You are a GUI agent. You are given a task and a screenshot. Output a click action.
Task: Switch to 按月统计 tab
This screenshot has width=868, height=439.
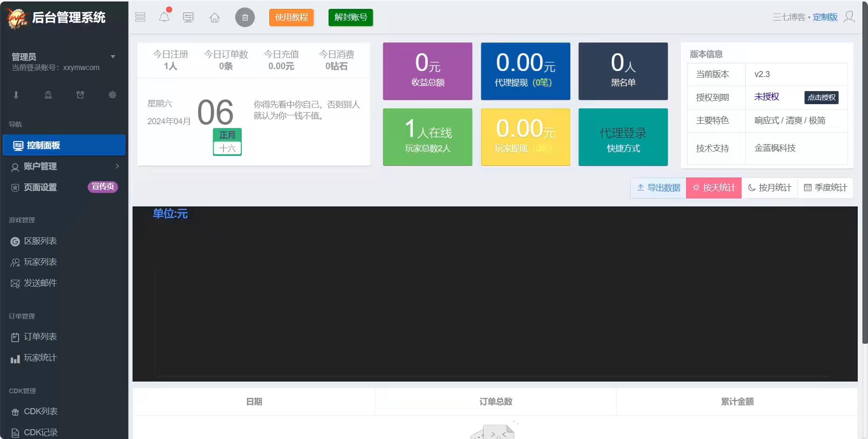pos(770,188)
